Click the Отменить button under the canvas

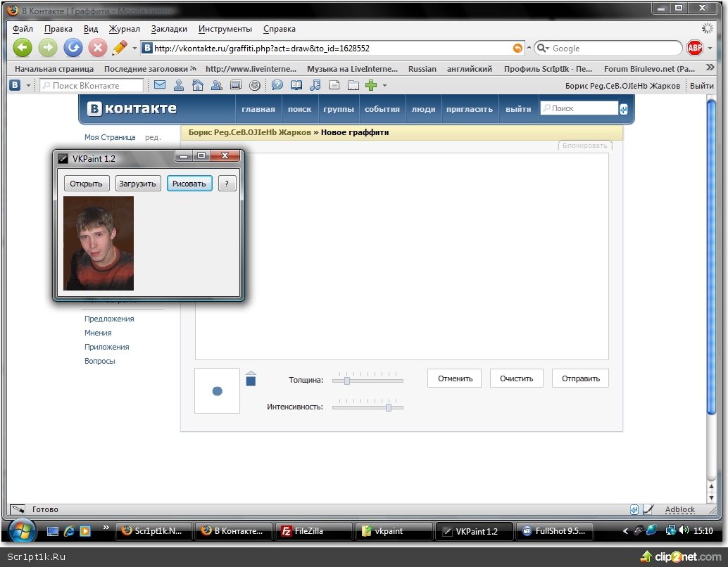(x=455, y=378)
